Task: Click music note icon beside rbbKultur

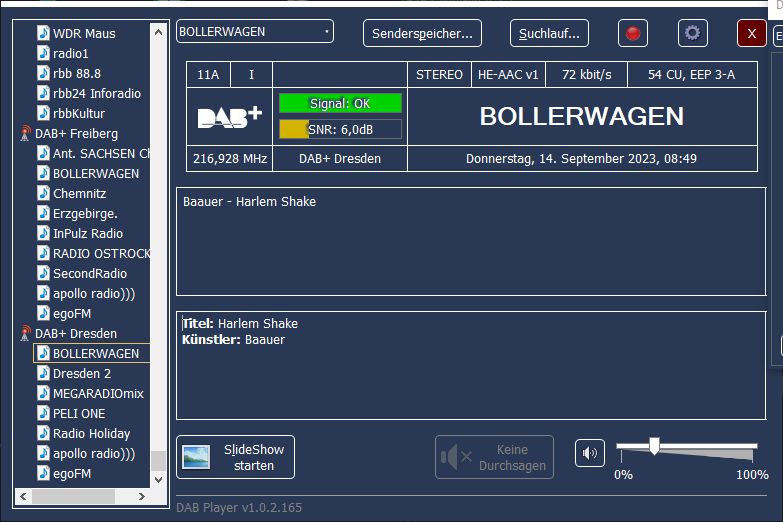Action: point(43,113)
